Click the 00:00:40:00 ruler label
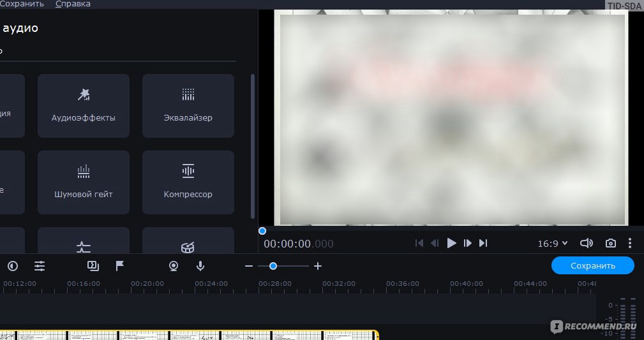The height and width of the screenshot is (340, 644). pyautogui.click(x=466, y=283)
